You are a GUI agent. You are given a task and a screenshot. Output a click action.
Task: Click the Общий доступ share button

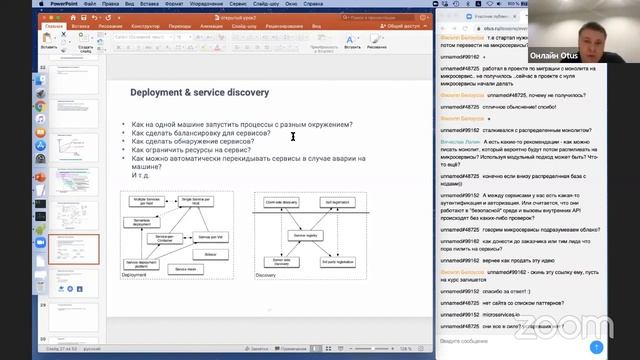pos(400,26)
